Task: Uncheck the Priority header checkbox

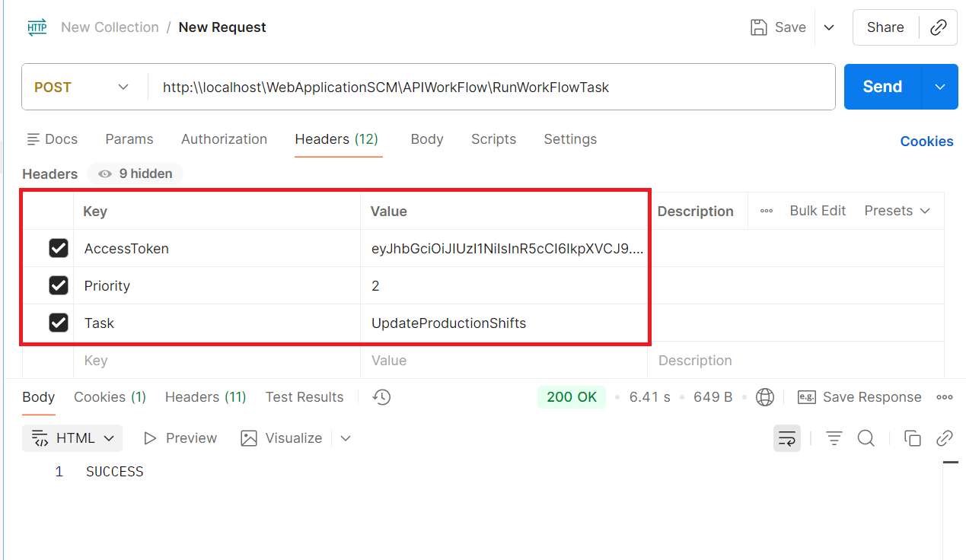Action: [59, 285]
